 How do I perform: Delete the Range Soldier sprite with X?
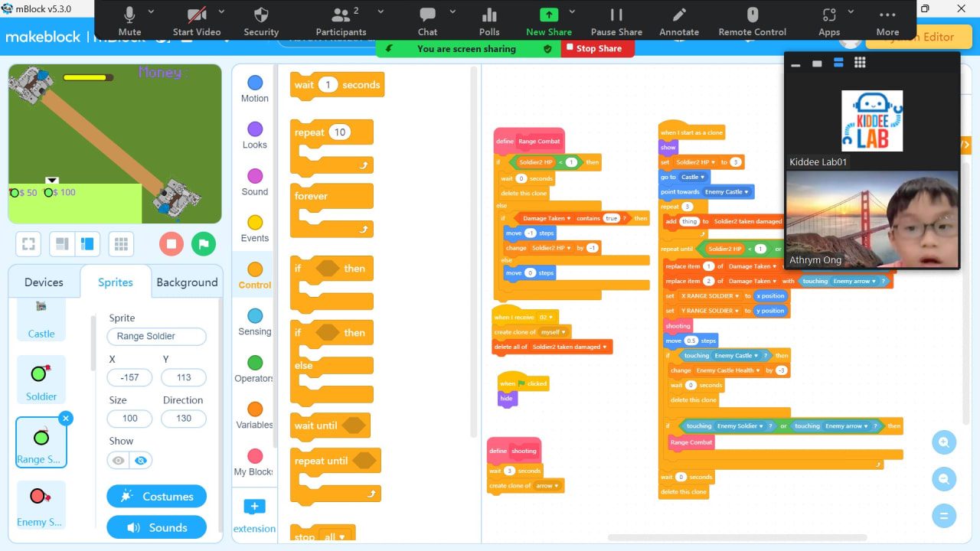pyautogui.click(x=66, y=418)
